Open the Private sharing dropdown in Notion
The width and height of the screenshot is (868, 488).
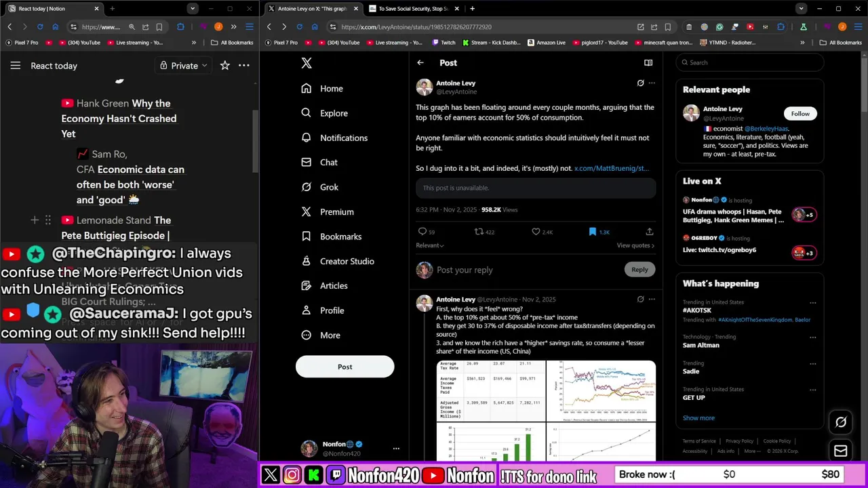pyautogui.click(x=184, y=66)
